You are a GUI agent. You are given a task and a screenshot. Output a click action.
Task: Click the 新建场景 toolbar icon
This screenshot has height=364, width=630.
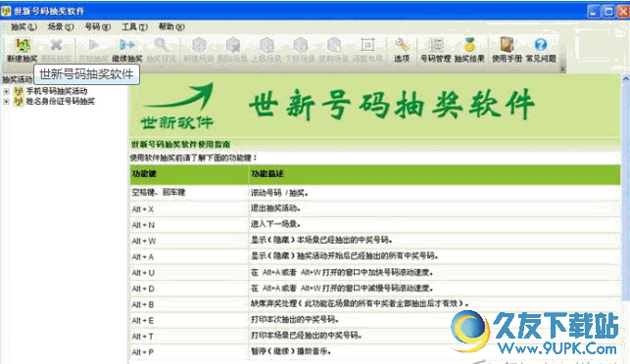click(x=199, y=45)
